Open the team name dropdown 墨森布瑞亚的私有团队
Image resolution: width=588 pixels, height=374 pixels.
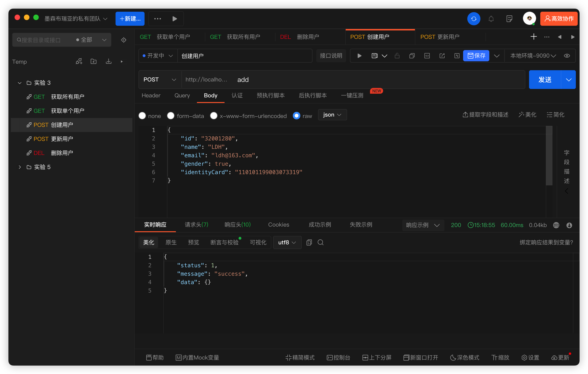(x=76, y=18)
